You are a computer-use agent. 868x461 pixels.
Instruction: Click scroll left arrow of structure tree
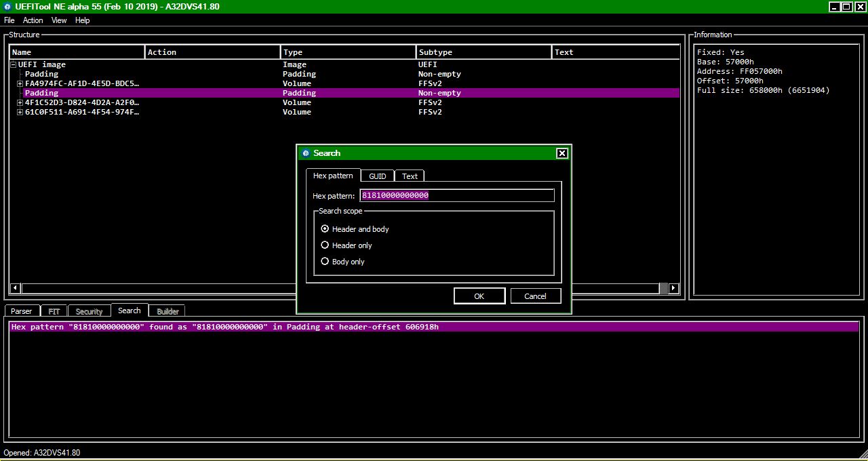click(15, 288)
